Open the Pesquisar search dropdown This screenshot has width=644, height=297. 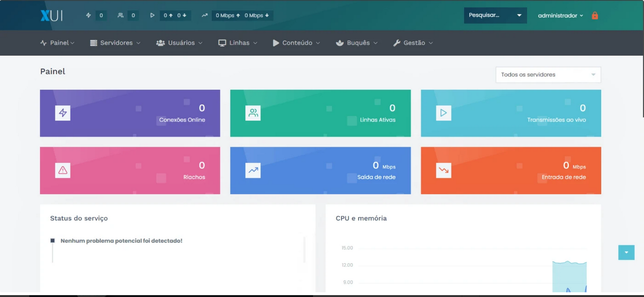[x=495, y=16]
